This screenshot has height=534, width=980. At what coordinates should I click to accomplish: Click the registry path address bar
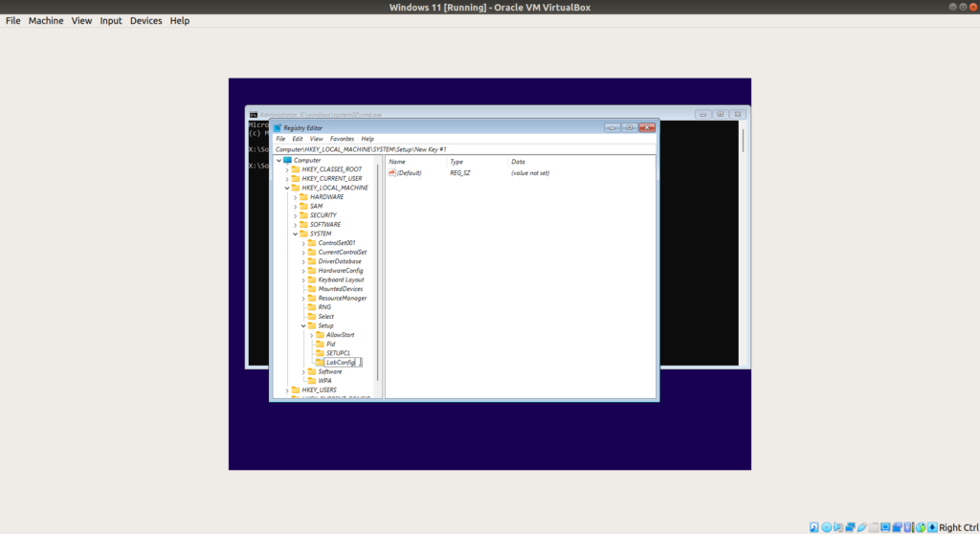[464, 149]
